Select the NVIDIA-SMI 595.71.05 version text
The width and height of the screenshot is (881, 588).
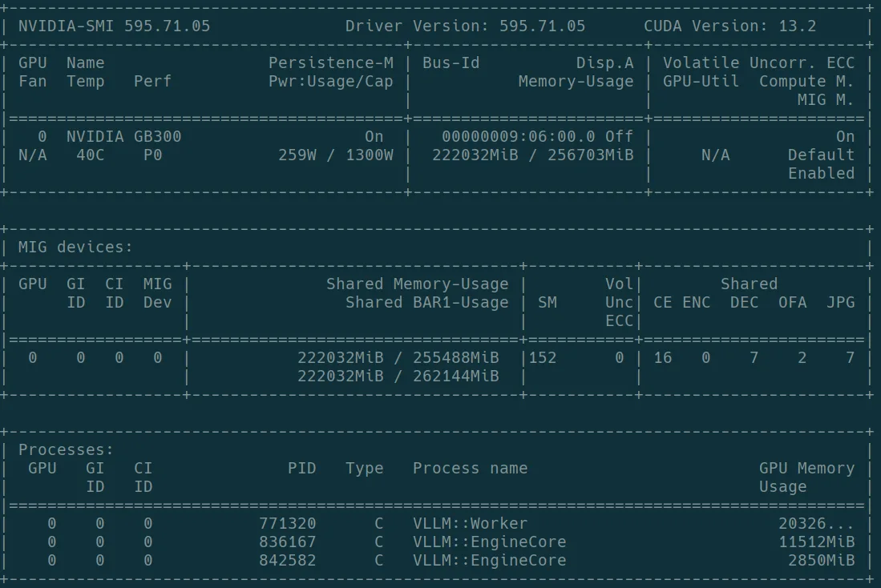click(x=114, y=26)
